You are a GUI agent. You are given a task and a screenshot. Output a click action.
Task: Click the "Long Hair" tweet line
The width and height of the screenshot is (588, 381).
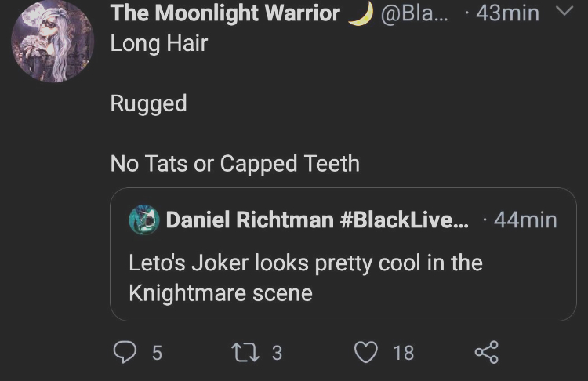pyautogui.click(x=158, y=44)
